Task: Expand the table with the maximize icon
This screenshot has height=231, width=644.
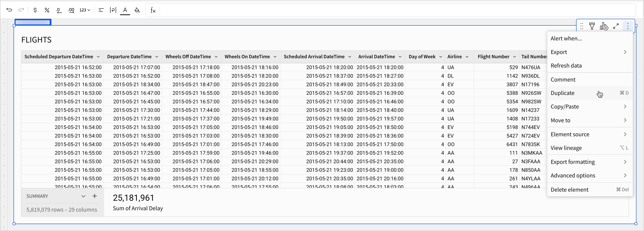Action: [x=616, y=26]
